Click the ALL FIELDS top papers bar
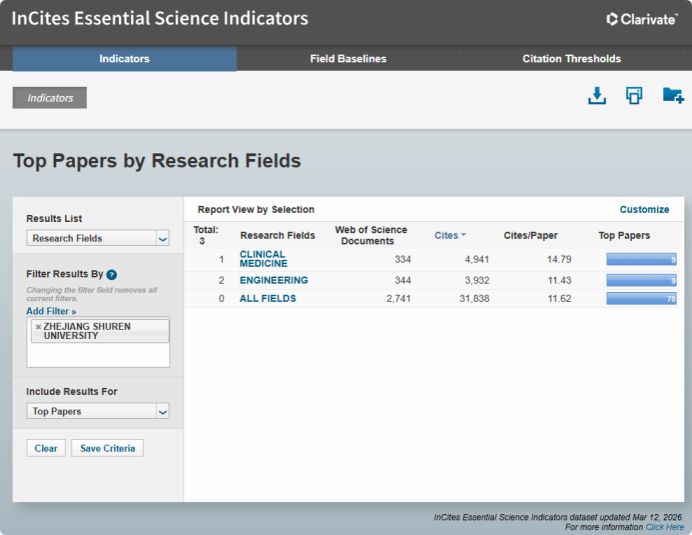 (x=642, y=299)
